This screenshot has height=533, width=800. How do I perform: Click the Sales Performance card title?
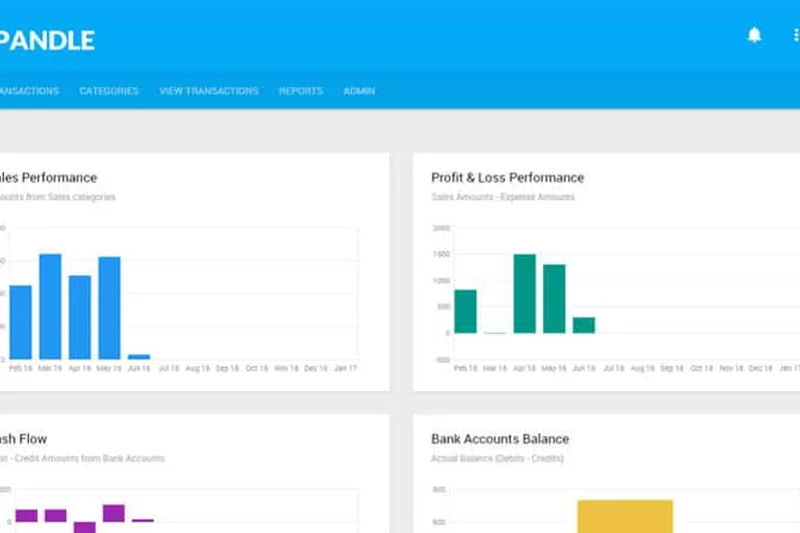point(48,178)
